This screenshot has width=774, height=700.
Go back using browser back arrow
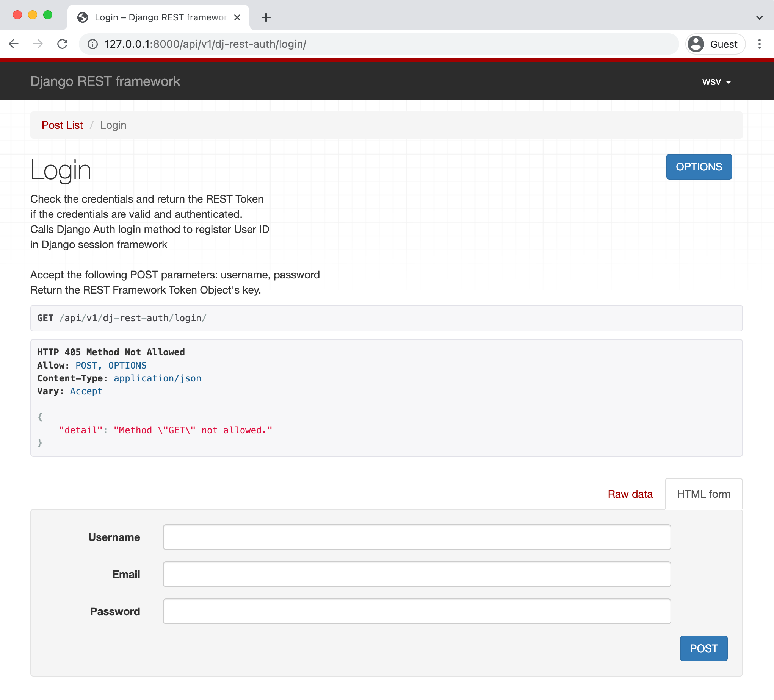[14, 44]
